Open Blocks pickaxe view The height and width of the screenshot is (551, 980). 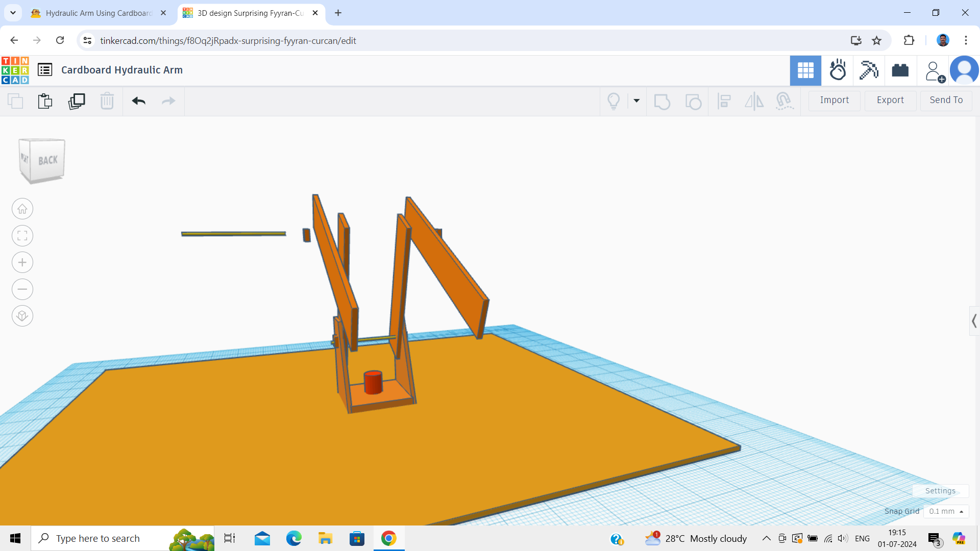tap(869, 70)
